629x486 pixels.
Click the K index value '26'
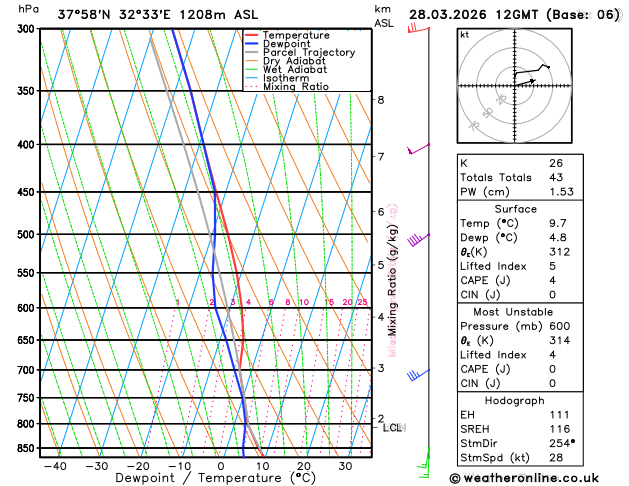pyautogui.click(x=556, y=163)
